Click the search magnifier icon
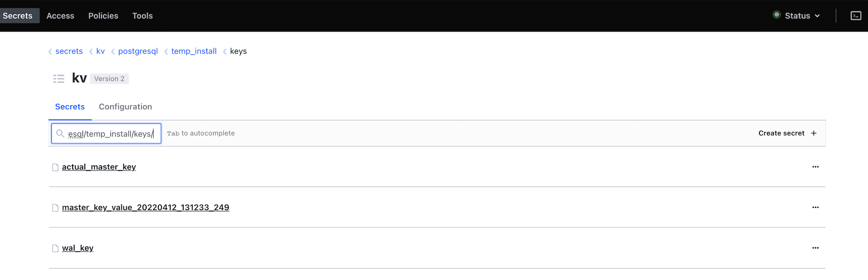This screenshot has height=280, width=868. click(60, 134)
